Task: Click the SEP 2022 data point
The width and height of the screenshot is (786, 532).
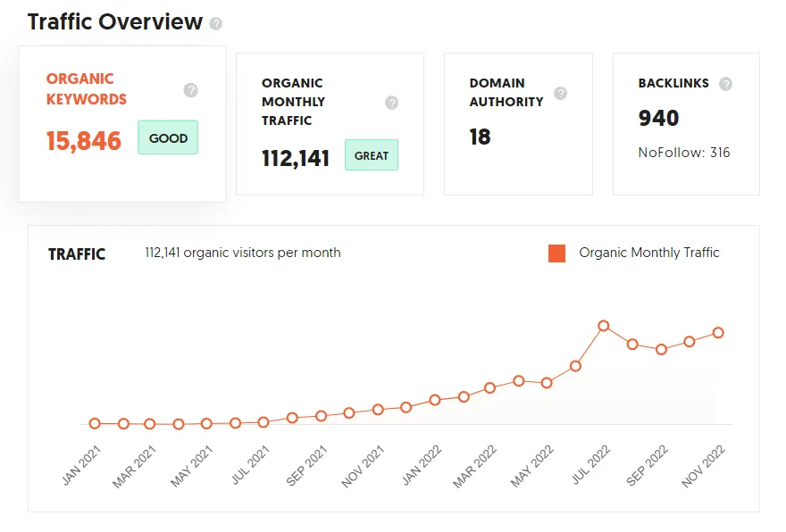Action: pos(661,350)
